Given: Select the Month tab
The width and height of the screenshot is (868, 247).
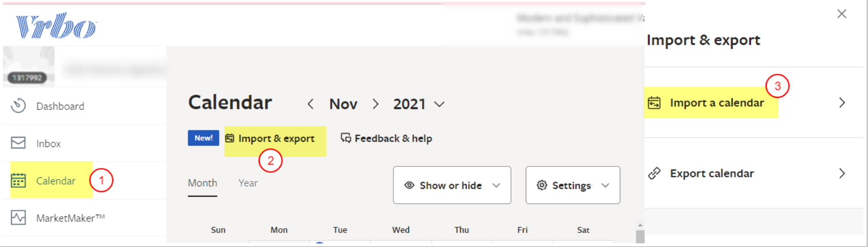Looking at the screenshot, I should pos(202,183).
